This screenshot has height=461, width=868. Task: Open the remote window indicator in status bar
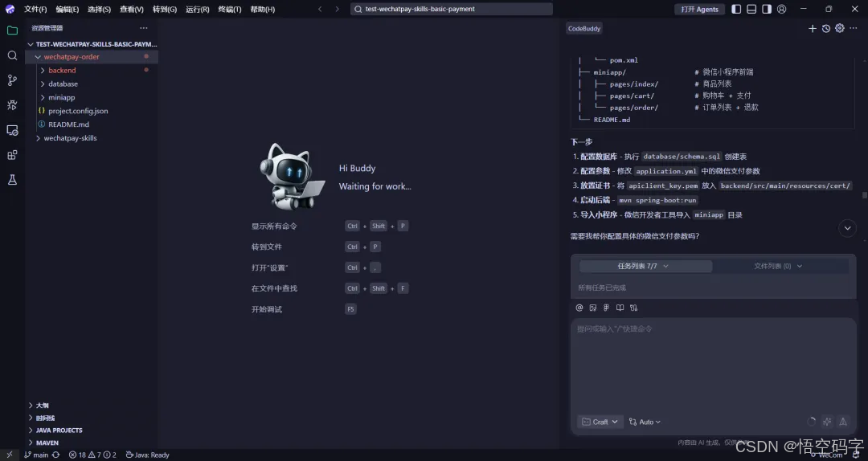10,455
